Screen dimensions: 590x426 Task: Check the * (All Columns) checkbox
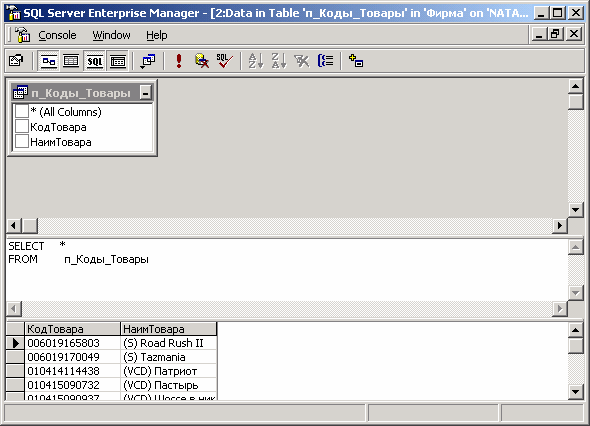click(22, 111)
